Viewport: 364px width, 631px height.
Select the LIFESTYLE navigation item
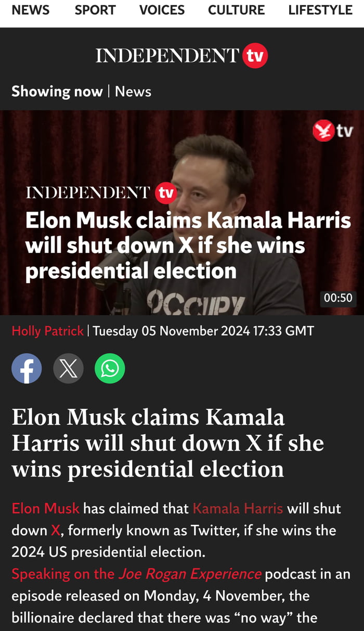coord(320,10)
